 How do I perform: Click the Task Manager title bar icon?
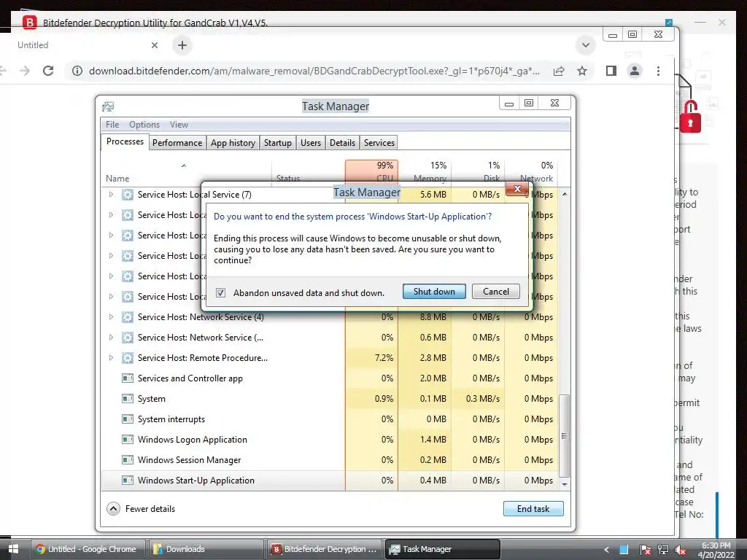108,106
